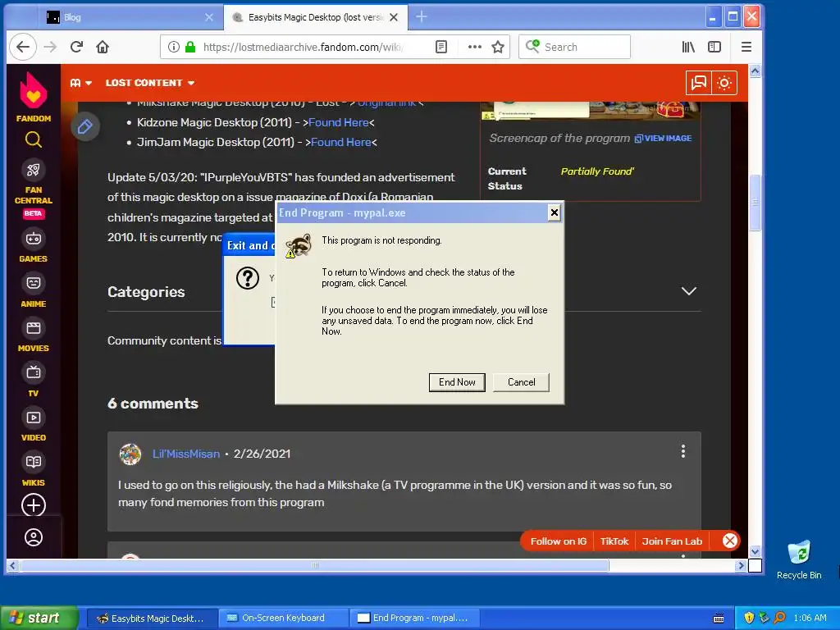
Task: Switch to On-Screen Keyboard taskbar item
Action: click(x=283, y=619)
